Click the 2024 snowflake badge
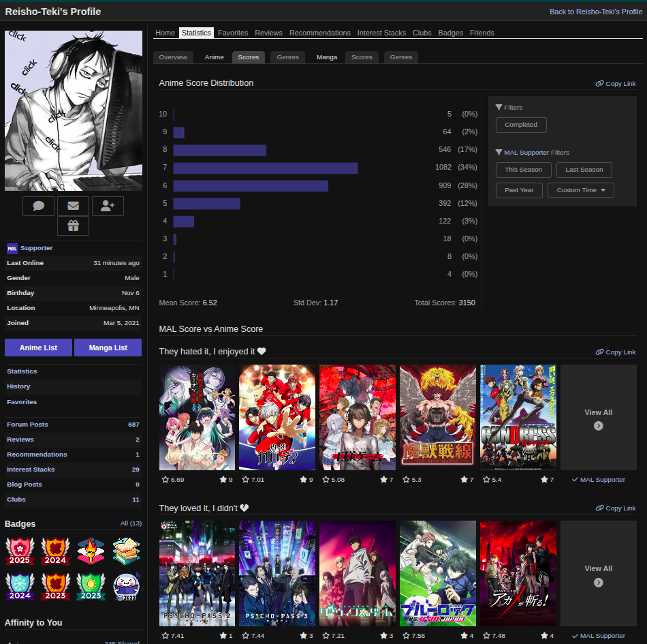647x644 pixels. [20, 586]
